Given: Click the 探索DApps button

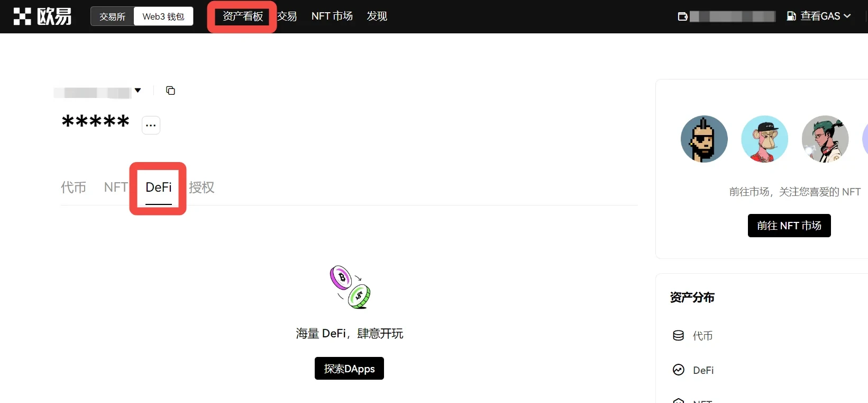Looking at the screenshot, I should (x=349, y=369).
